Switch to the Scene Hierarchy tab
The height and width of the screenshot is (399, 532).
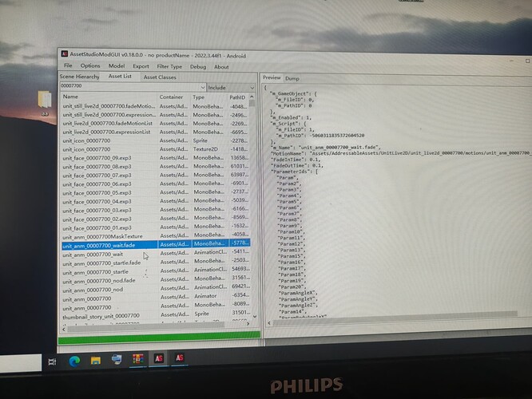click(x=79, y=77)
